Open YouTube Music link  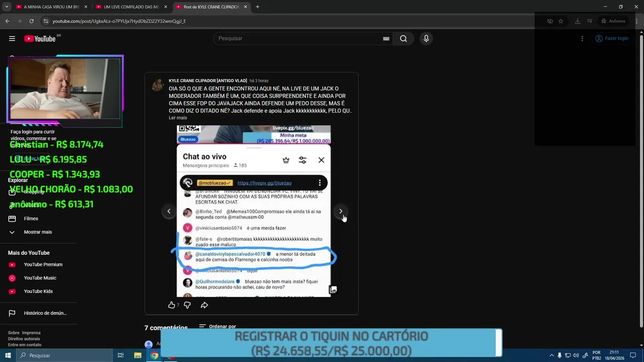point(40,278)
